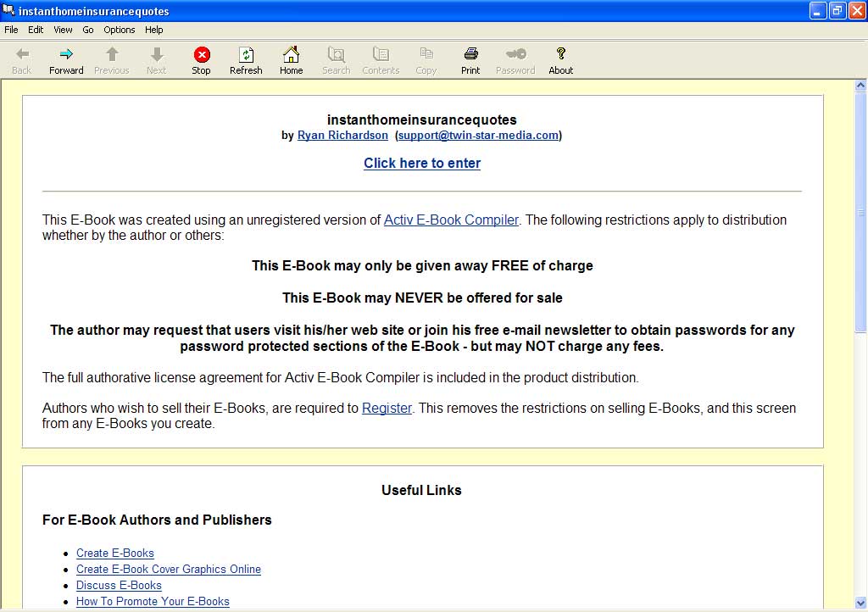Screen dimensions: 868x612
Task: Open the Search toolbar icon
Action: [x=336, y=54]
